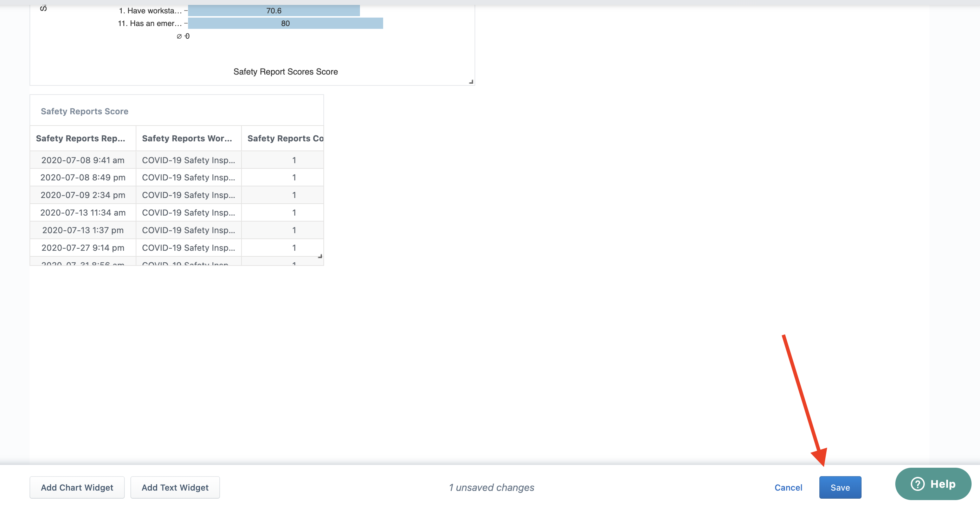Click COVID-19 Safety Insp... in the 1:37 pm row
This screenshot has height=505, width=980.
[188, 230]
